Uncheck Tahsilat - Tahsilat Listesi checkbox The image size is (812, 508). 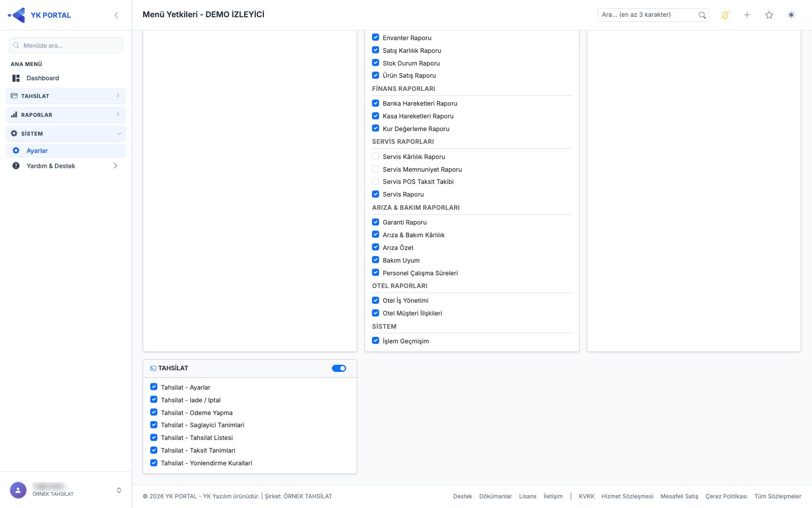(154, 437)
